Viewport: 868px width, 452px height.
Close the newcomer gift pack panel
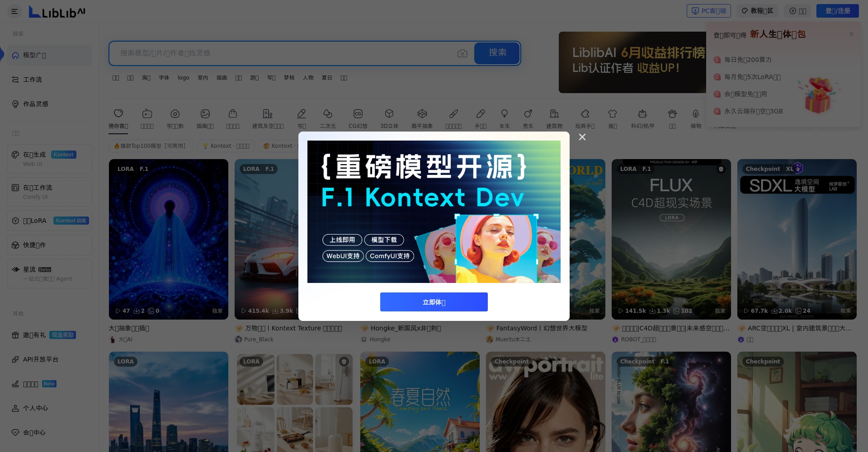click(851, 34)
